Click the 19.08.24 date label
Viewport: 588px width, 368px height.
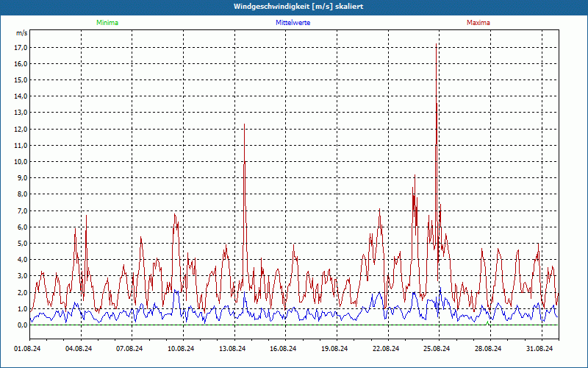[334, 349]
